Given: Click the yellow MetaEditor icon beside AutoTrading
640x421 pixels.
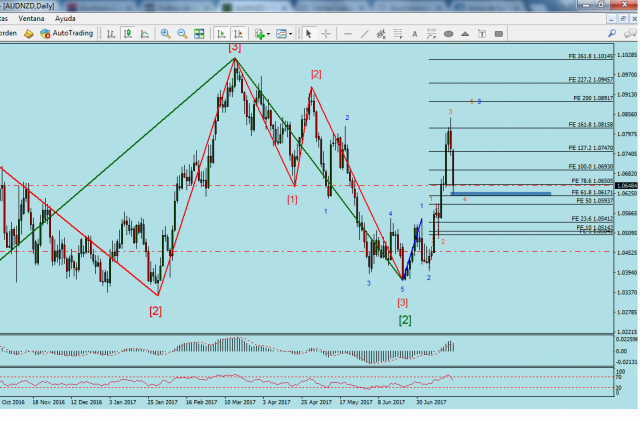Looking at the screenshot, I should [29, 34].
